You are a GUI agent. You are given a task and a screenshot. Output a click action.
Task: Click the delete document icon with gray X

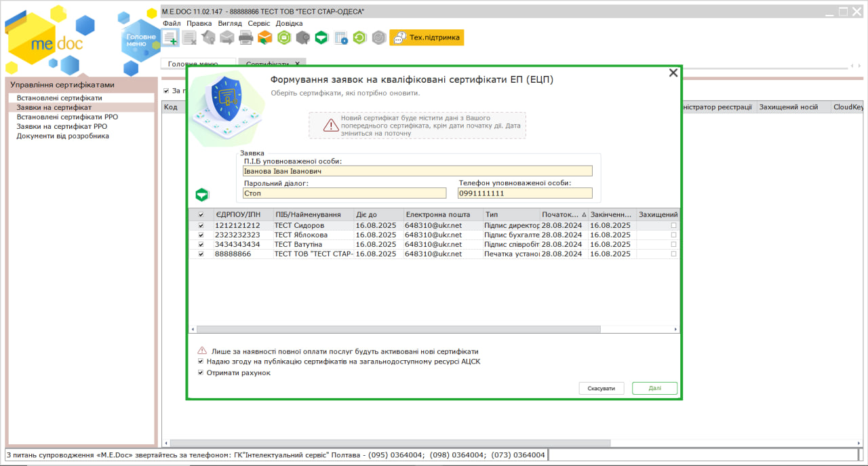[x=189, y=38]
